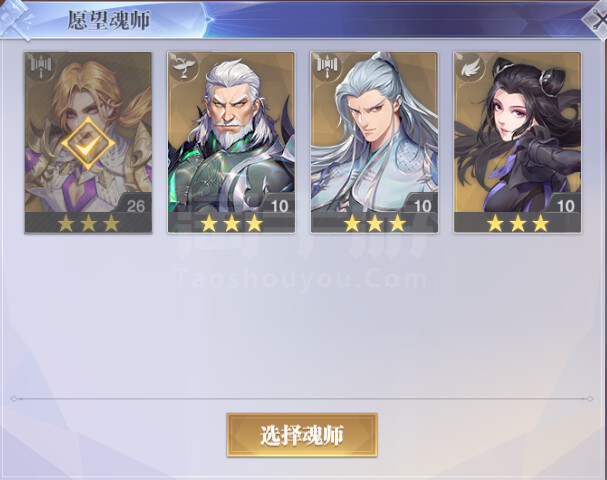
Task: Click the bird class icon on bearded elder card
Action: [184, 67]
